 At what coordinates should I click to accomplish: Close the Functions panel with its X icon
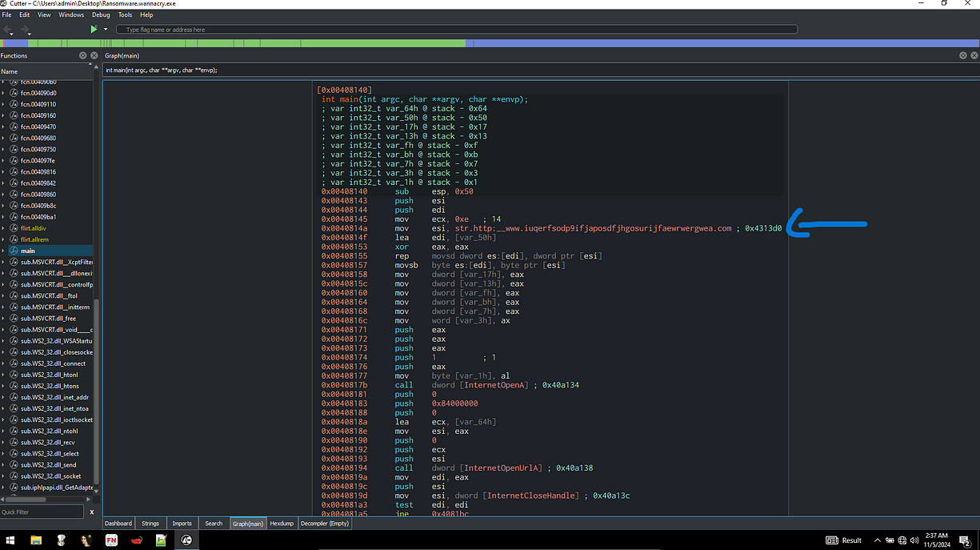(x=93, y=56)
